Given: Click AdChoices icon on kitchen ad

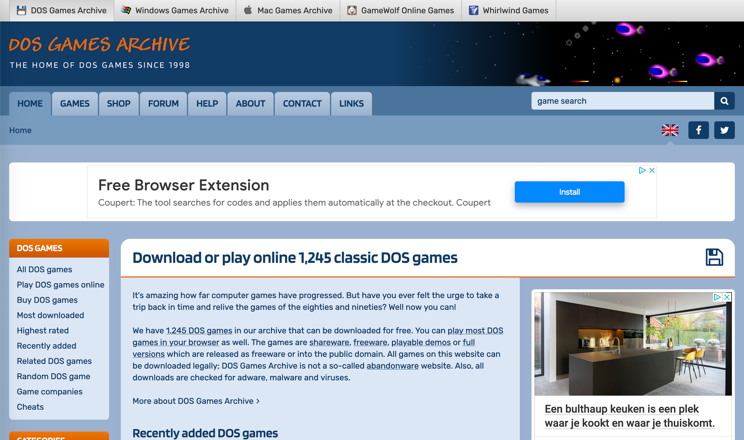Looking at the screenshot, I should [x=717, y=297].
